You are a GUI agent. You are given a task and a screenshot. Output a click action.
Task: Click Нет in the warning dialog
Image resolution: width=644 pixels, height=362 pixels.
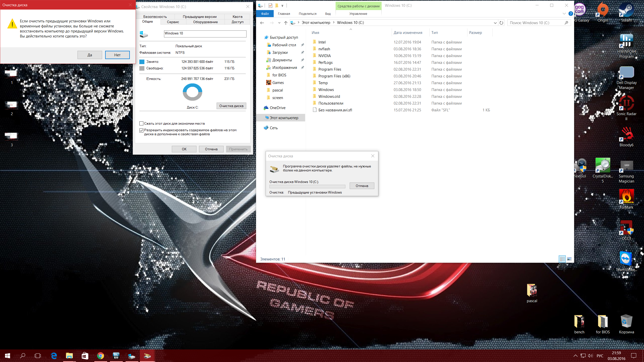tap(117, 55)
